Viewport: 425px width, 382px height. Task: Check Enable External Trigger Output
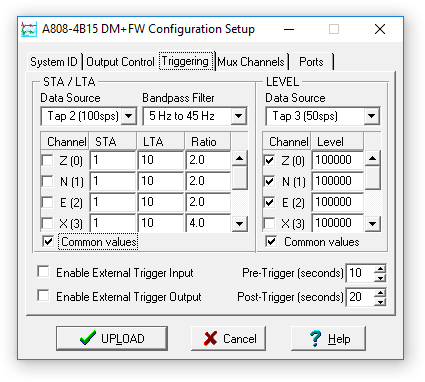(x=43, y=296)
